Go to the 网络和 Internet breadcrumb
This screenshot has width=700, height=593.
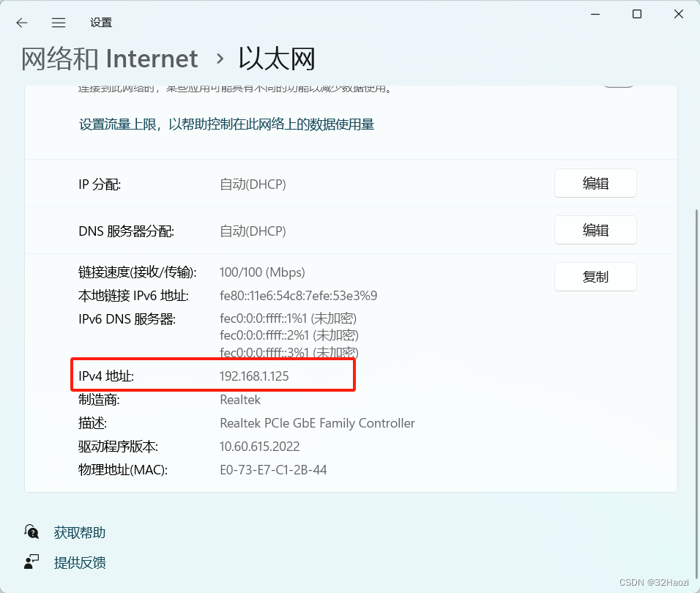point(109,59)
